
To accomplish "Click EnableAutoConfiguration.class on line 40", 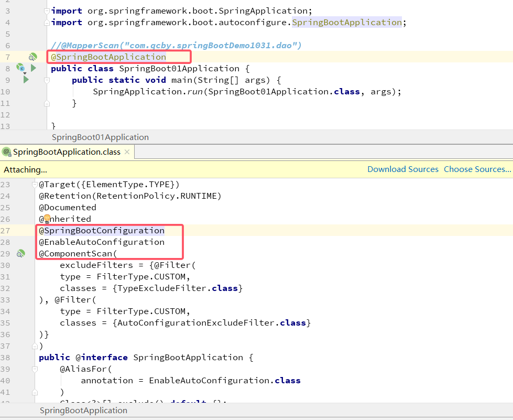I will [225, 380].
